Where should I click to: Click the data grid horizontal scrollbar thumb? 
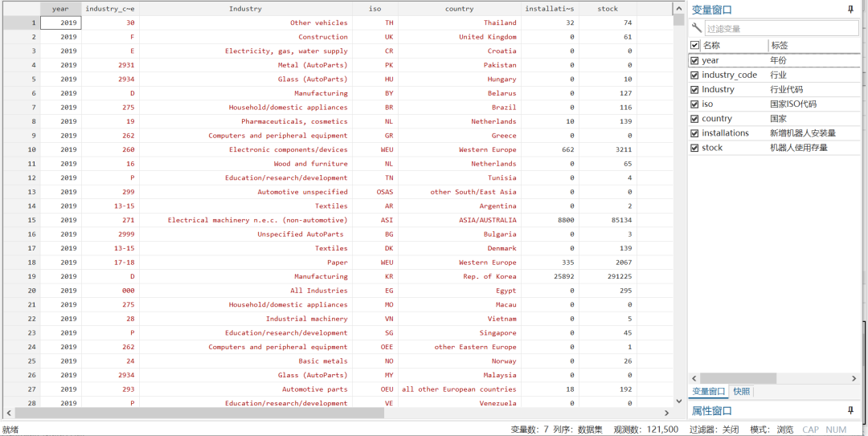(199, 413)
